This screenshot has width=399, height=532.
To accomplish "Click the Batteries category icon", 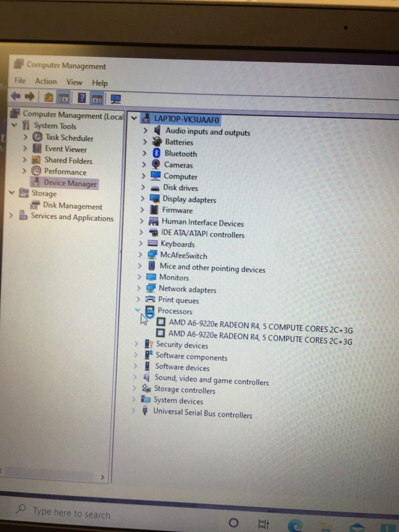I will coord(157,142).
